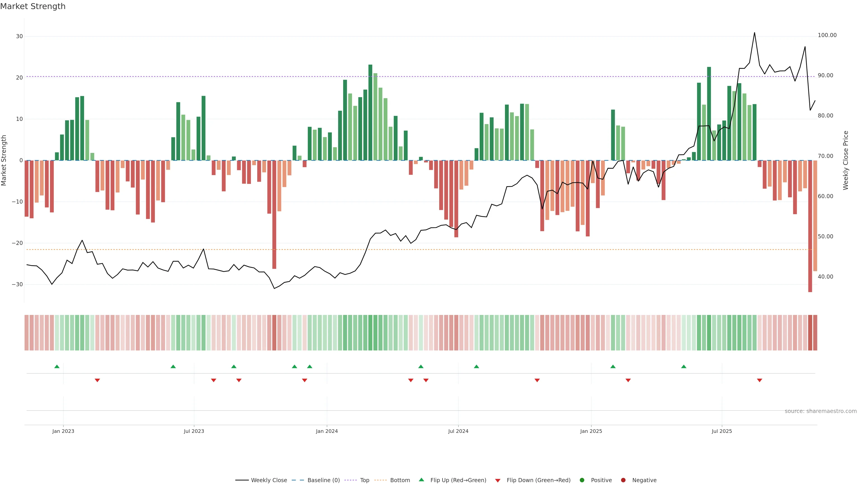Click the peak of the Weekly Close line

pos(755,33)
